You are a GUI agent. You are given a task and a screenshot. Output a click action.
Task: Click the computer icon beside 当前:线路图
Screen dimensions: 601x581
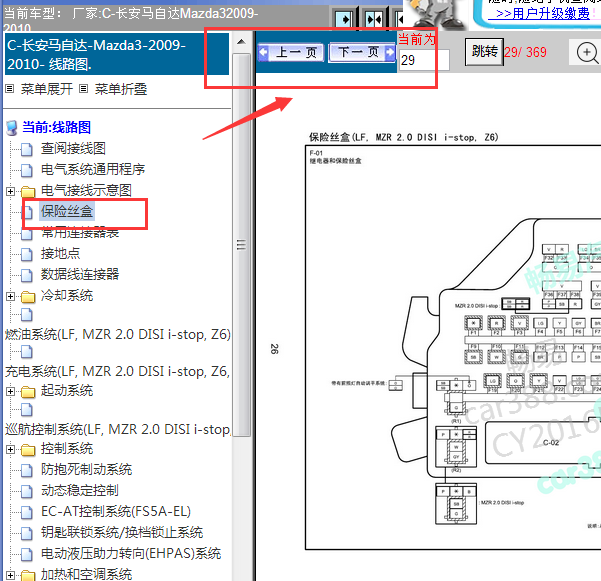[x=12, y=128]
